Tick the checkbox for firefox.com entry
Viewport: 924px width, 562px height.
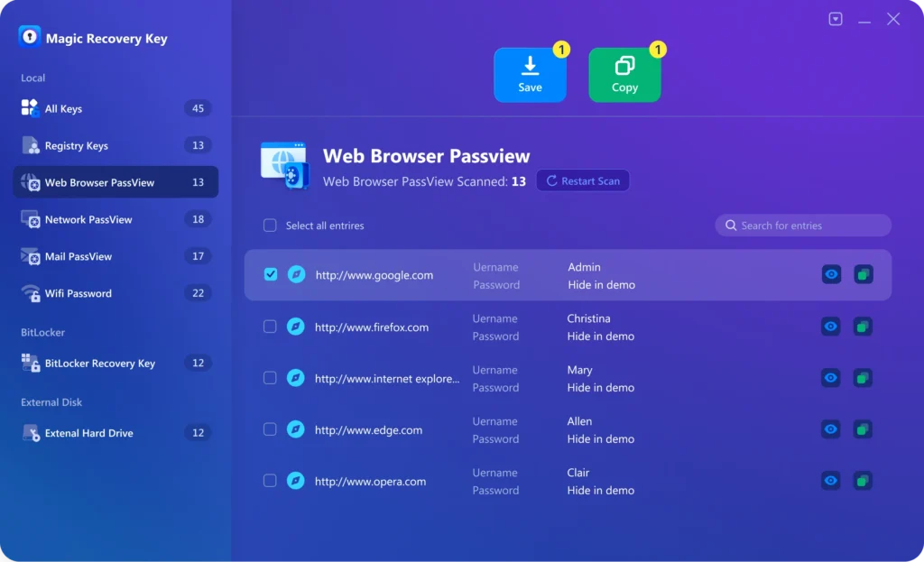[x=270, y=327]
